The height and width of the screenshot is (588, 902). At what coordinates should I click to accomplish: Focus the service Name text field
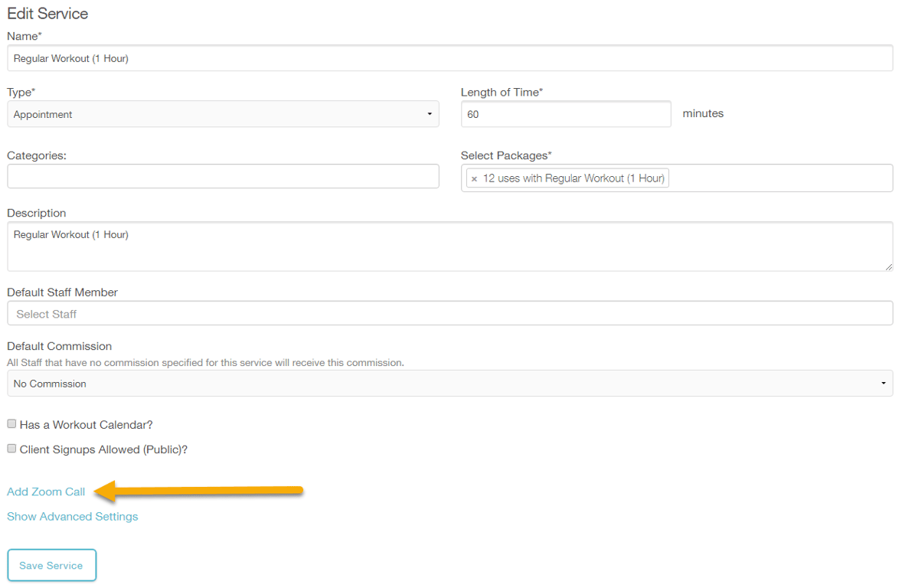(449, 58)
